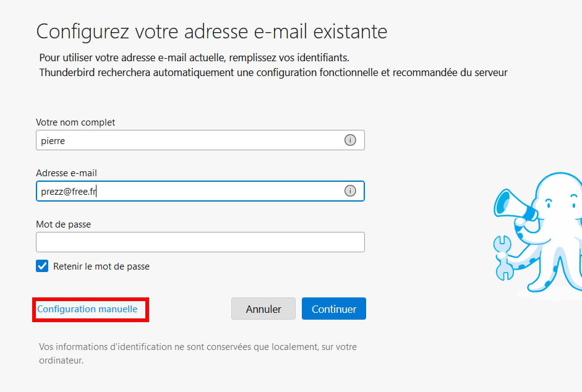Open the Configuration manuelle link

(x=87, y=309)
